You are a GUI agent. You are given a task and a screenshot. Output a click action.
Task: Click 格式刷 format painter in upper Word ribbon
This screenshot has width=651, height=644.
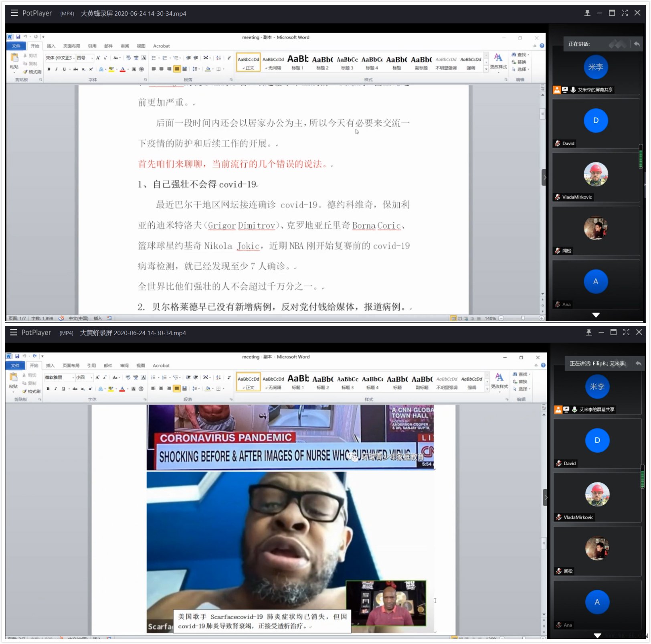[32, 72]
